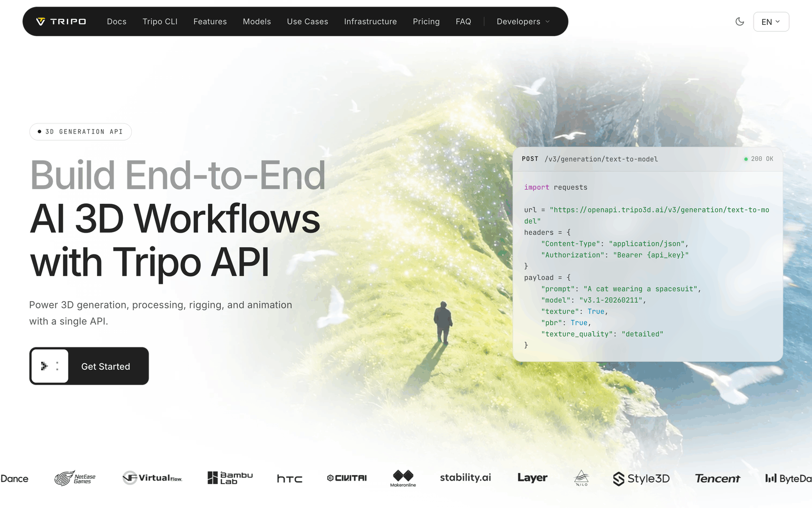Open the Civitai logo
812x508 pixels.
[347, 478]
